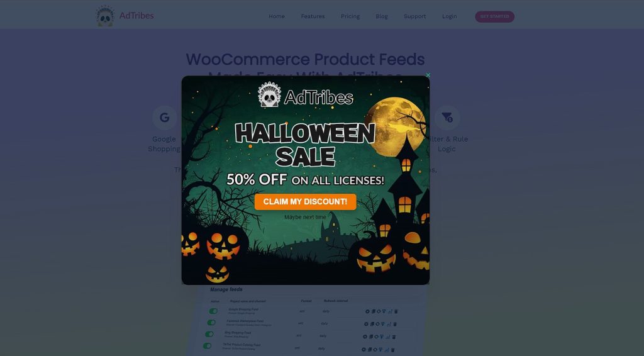
Task: Click trash icon in Bing Shopping Feed row
Action: coord(394,337)
